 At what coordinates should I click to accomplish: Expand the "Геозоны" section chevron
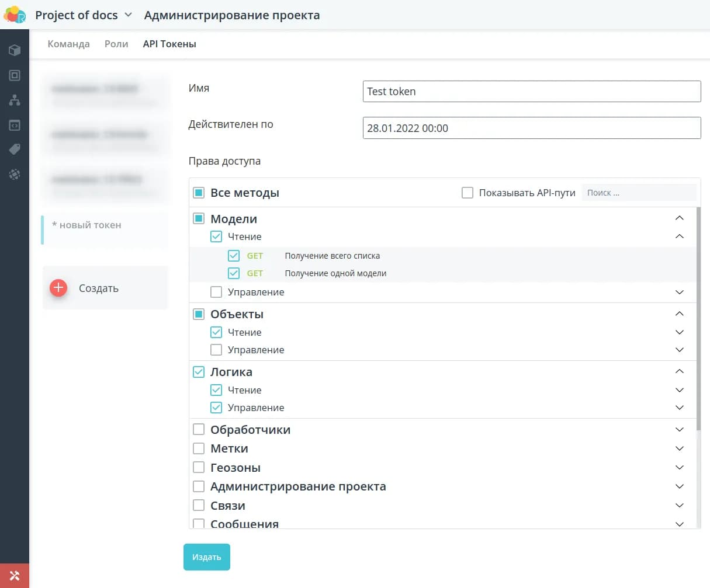[x=679, y=468]
